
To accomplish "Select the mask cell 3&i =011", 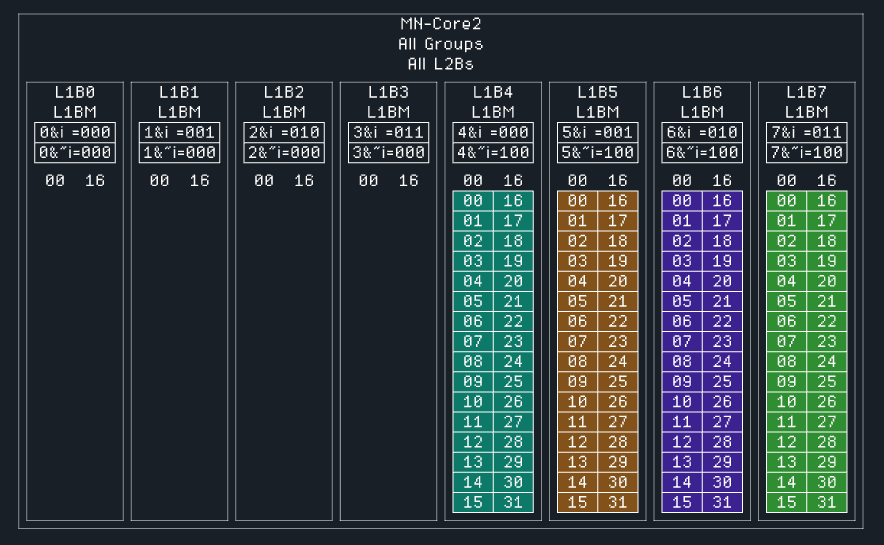I will click(x=388, y=132).
